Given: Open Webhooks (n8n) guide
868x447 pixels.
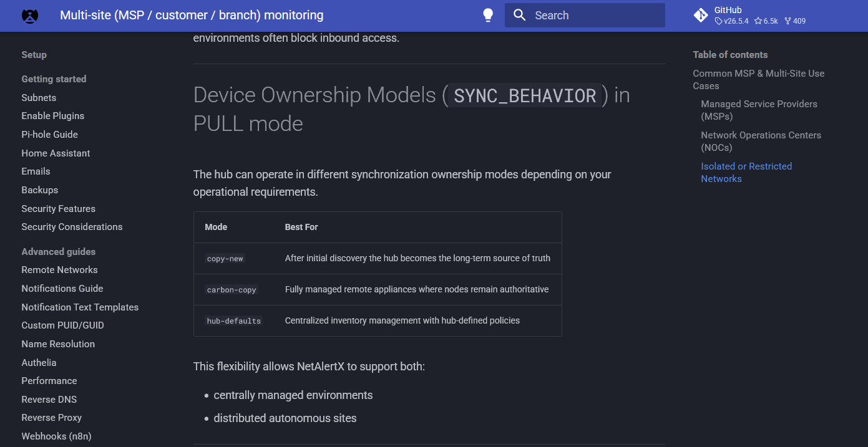Looking at the screenshot, I should click(56, 436).
